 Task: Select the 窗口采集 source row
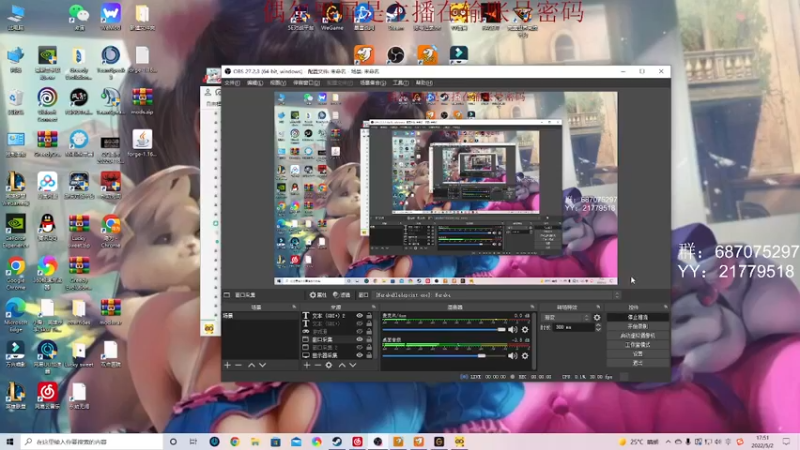click(338, 339)
